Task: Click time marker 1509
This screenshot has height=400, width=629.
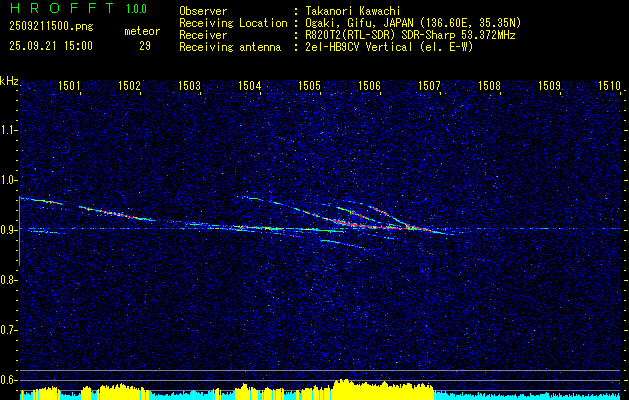Action: 549,85
